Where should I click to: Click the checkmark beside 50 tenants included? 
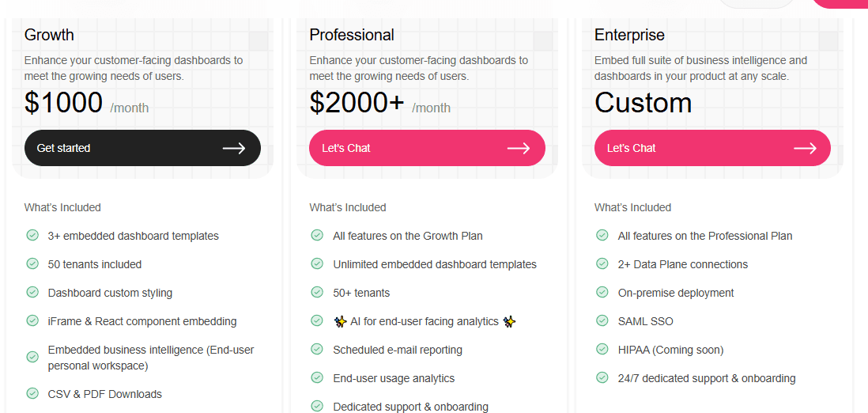(x=32, y=264)
